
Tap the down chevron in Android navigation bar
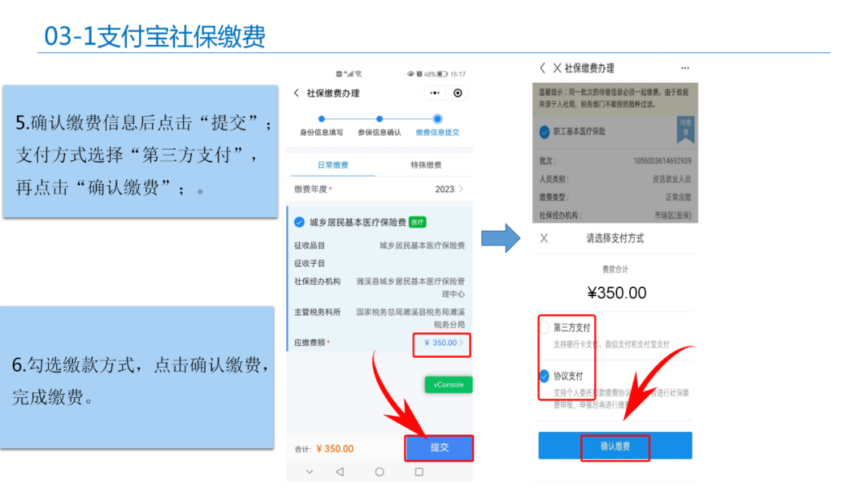309,472
